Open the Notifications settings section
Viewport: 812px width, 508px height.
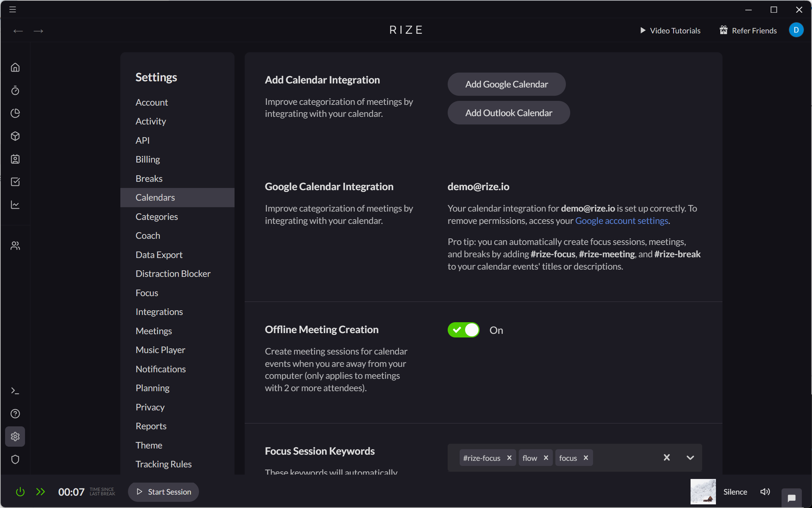point(161,369)
